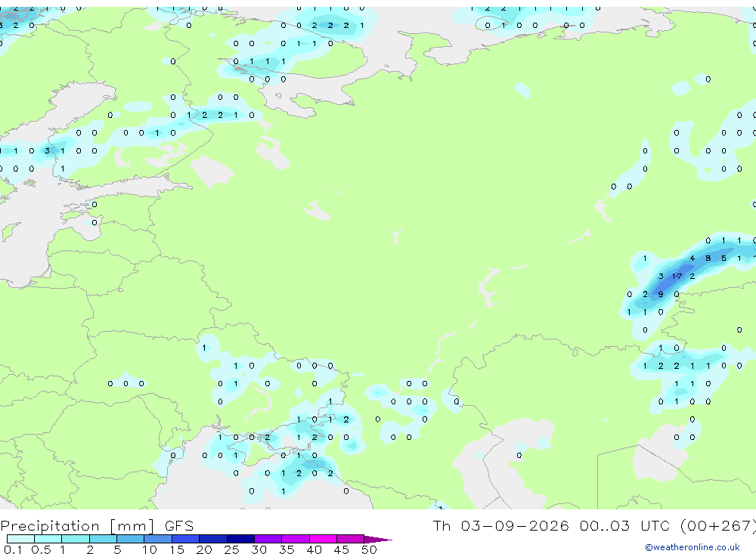The height and width of the screenshot is (554, 756).
Task: Click the 25 mm navy legend swatch
Action: (x=240, y=539)
